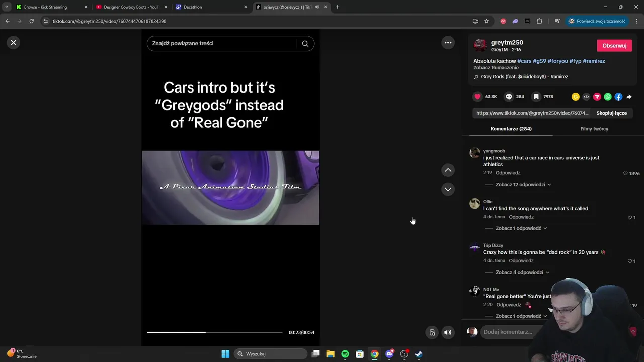This screenshot has width=644, height=362.
Task: Mute the video with the speaker icon
Action: click(448, 332)
